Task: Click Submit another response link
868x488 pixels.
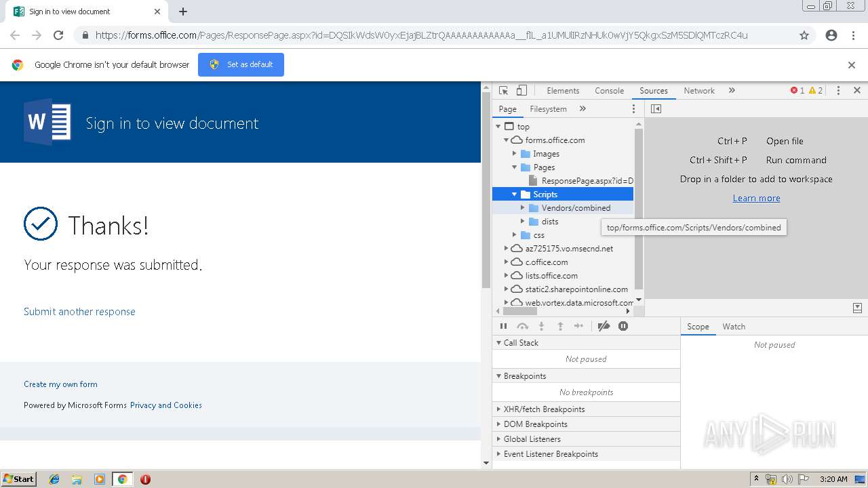Action: (79, 312)
